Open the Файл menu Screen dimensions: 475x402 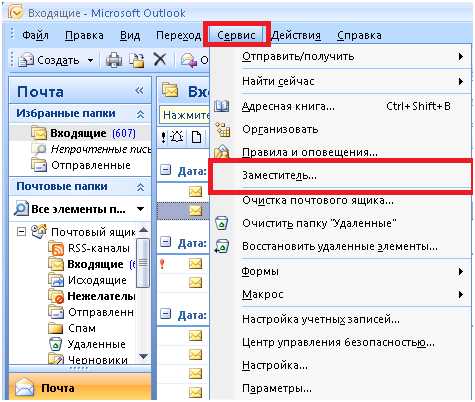35,35
